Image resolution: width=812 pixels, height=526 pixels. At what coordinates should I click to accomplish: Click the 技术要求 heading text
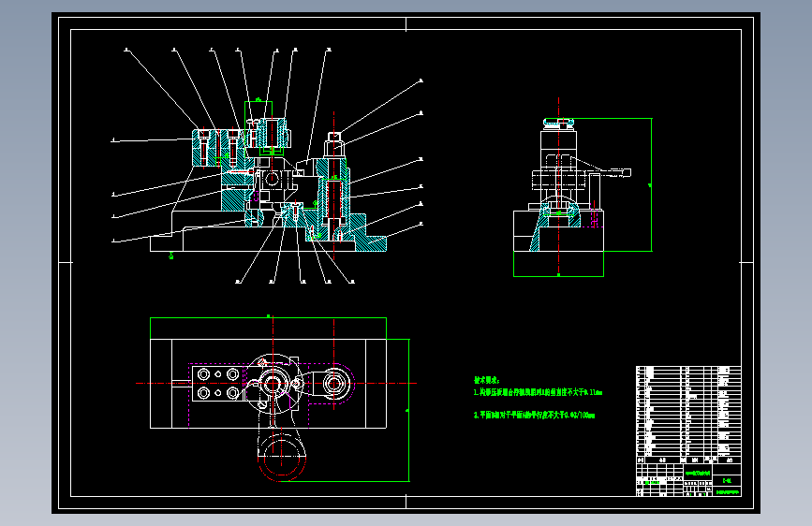(x=486, y=380)
